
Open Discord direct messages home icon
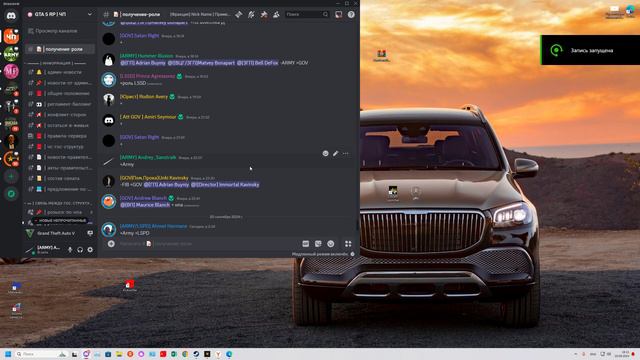click(11, 16)
